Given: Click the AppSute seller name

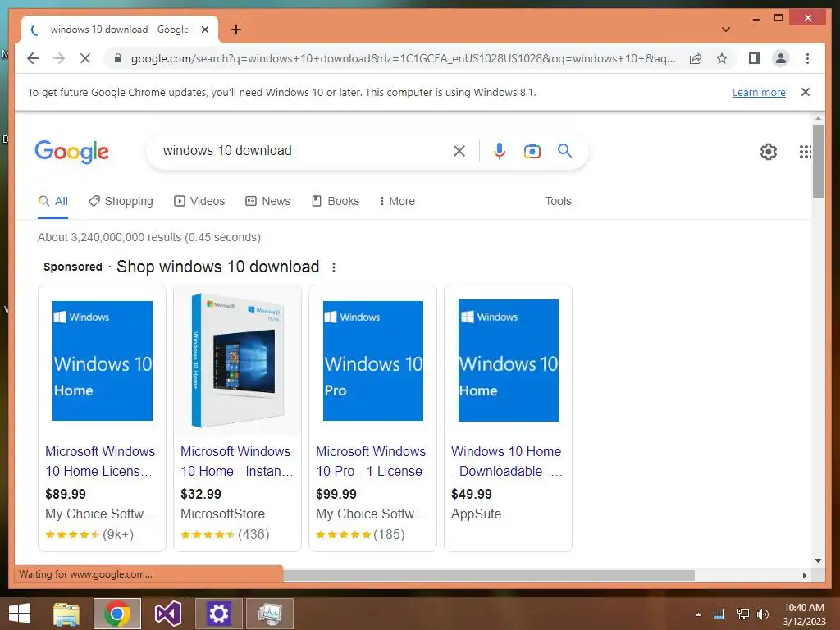Looking at the screenshot, I should coord(477,514).
